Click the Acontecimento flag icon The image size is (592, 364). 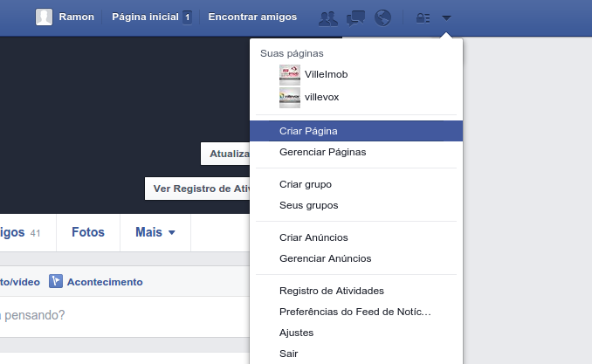(x=56, y=281)
